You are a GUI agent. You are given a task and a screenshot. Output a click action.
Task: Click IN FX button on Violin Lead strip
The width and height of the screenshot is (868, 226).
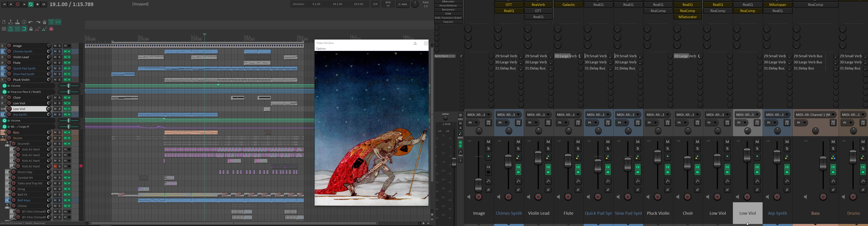548,123
